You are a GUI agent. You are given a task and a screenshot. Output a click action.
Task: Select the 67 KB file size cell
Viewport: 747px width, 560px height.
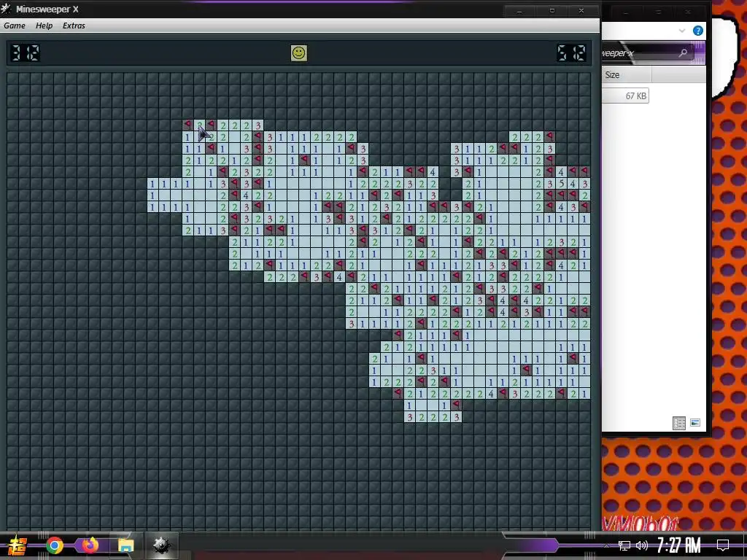(x=625, y=96)
